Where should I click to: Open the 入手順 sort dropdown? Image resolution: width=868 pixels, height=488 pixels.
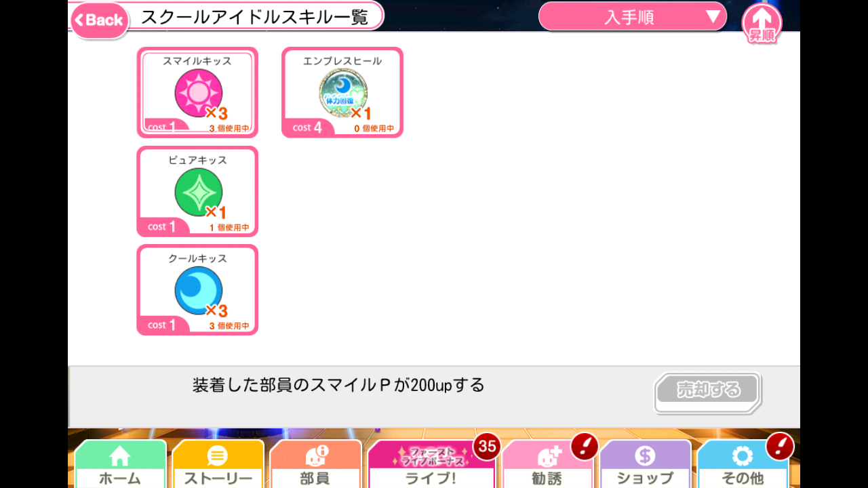pyautogui.click(x=633, y=17)
